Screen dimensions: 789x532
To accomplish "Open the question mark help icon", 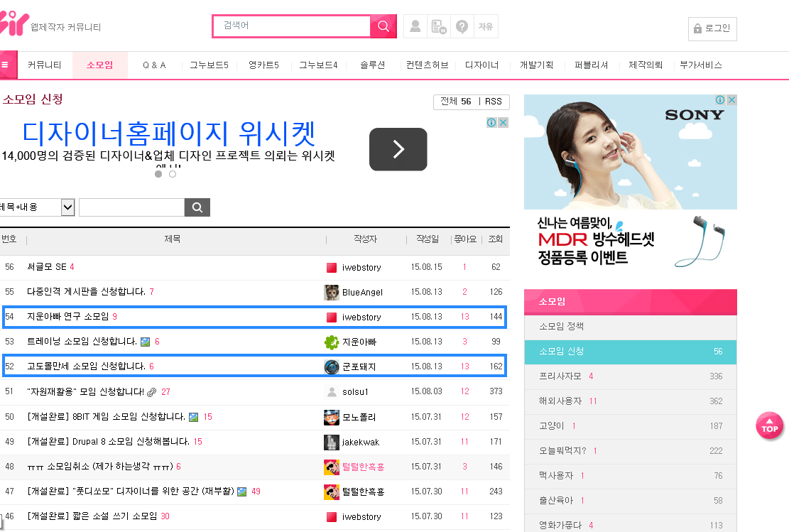I will click(462, 26).
